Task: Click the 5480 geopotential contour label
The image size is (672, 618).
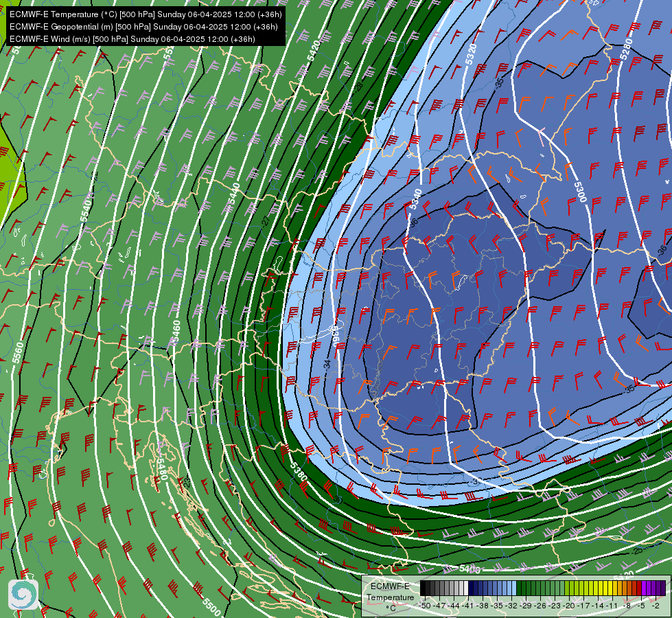Action: click(x=161, y=469)
